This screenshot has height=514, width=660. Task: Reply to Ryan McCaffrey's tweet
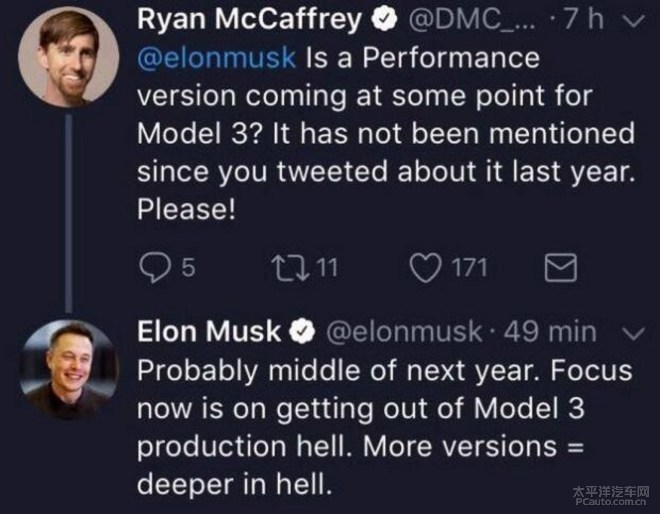pos(154,268)
